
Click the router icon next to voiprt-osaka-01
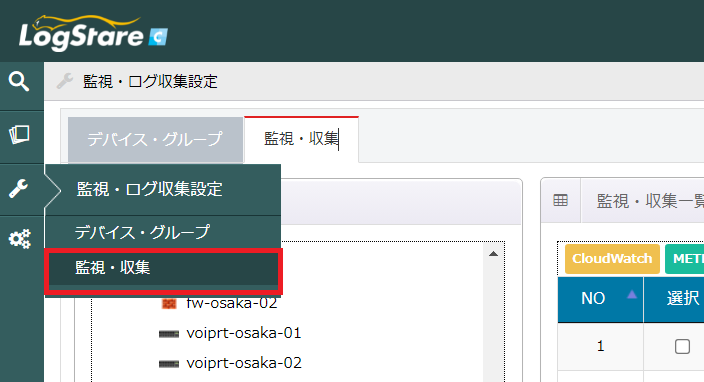(x=169, y=334)
